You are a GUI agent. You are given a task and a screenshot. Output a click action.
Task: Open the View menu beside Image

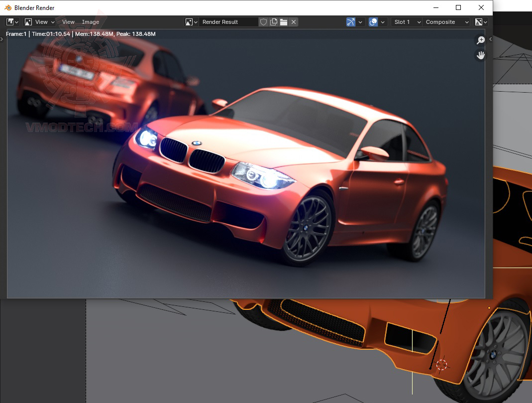[68, 22]
